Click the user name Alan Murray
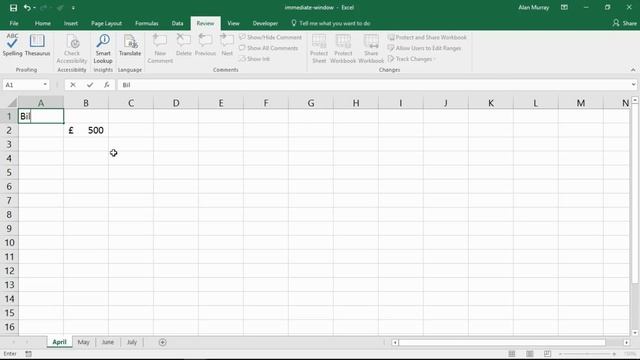Image resolution: width=640 pixels, height=360 pixels. click(533, 8)
